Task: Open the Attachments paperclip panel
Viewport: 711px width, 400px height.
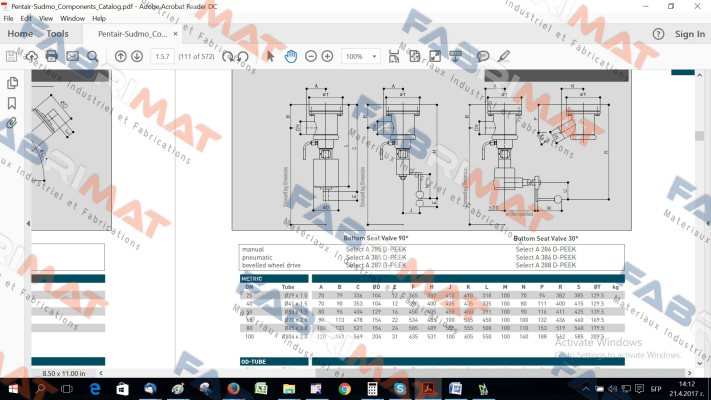Action: [12, 123]
